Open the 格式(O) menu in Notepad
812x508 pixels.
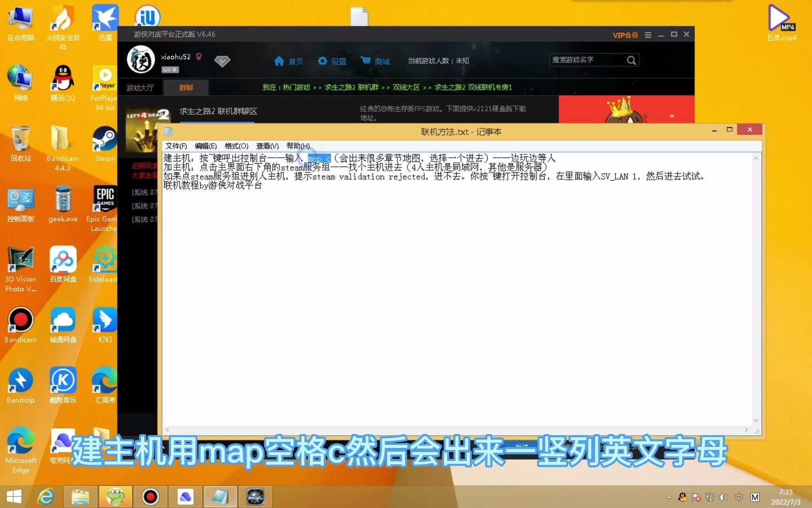pos(236,146)
